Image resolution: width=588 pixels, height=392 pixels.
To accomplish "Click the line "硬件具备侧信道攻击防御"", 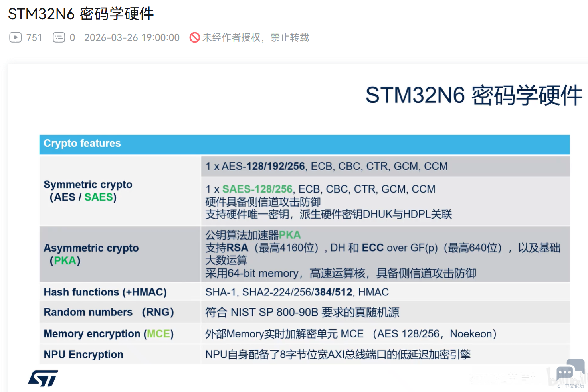I will point(263,202).
